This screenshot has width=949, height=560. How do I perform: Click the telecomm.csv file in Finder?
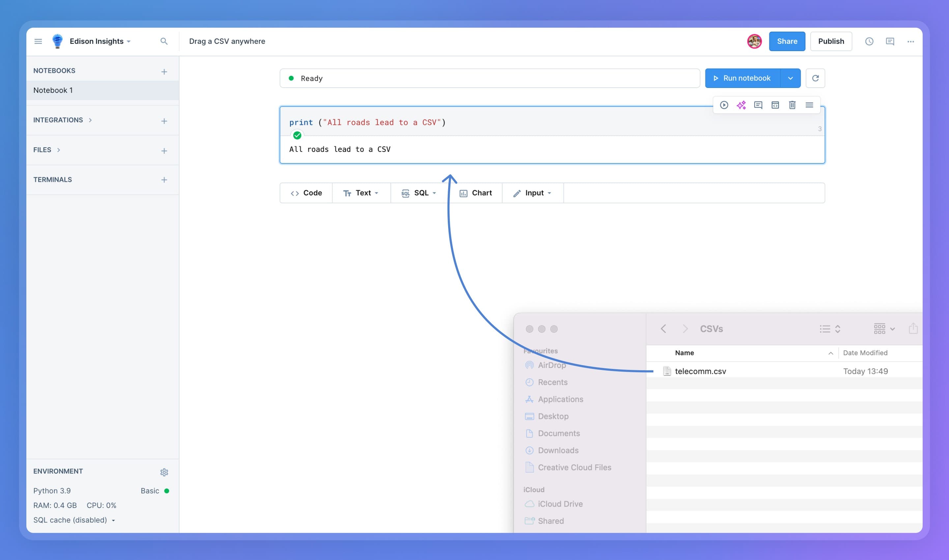[700, 371]
